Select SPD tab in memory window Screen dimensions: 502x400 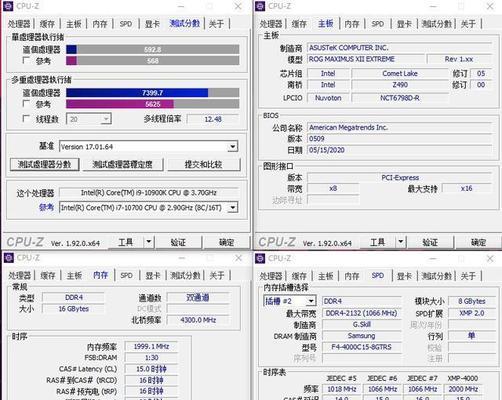coord(126,276)
